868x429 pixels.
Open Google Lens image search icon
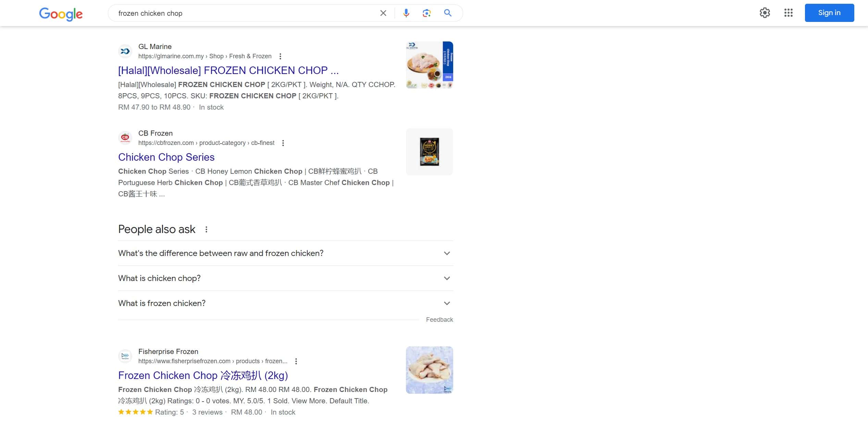click(426, 13)
